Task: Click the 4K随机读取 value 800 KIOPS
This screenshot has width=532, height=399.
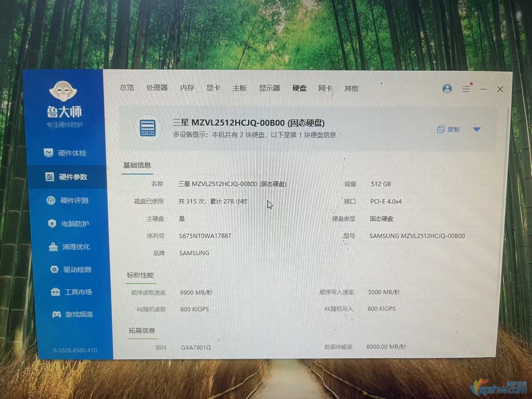Action: click(x=194, y=309)
